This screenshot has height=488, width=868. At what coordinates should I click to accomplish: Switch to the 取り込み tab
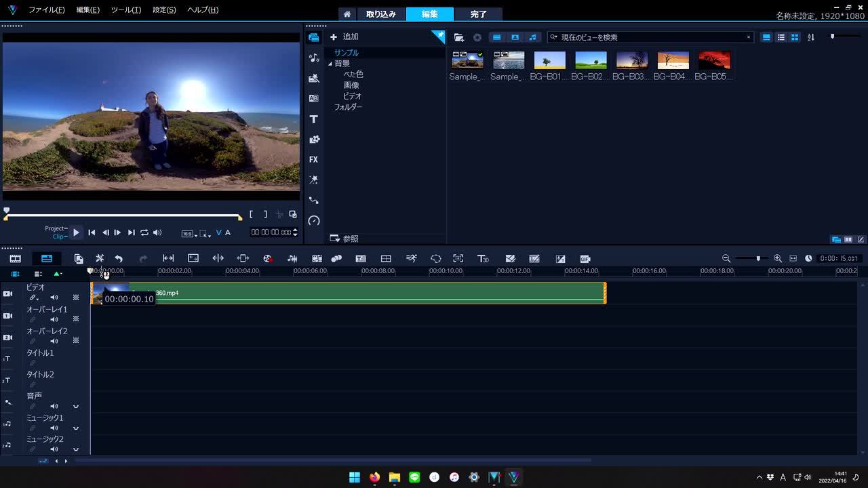point(381,14)
